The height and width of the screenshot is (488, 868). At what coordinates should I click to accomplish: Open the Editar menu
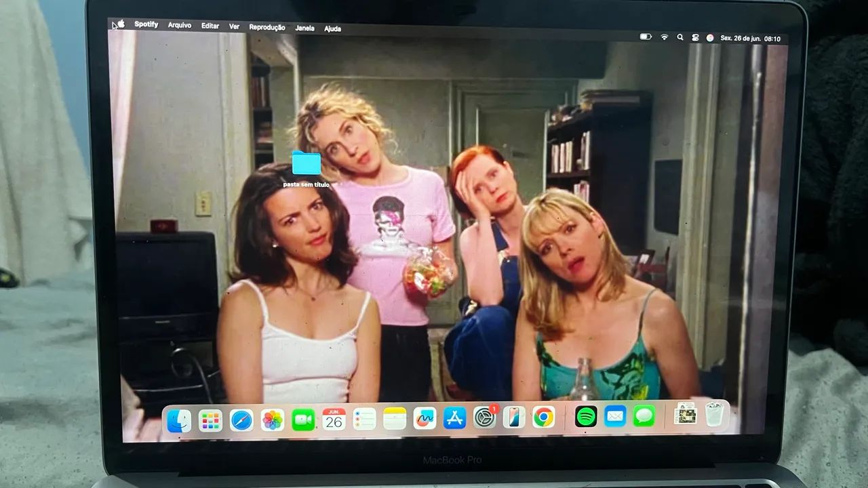click(x=210, y=26)
